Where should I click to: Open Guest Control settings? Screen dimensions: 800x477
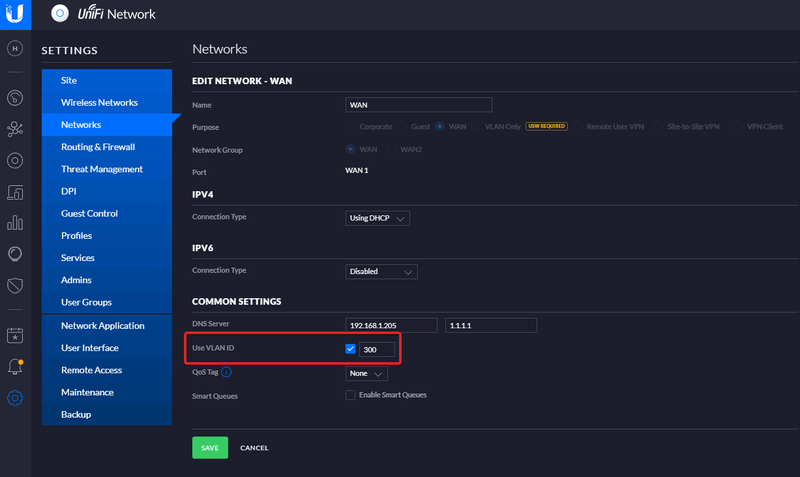pos(107,213)
